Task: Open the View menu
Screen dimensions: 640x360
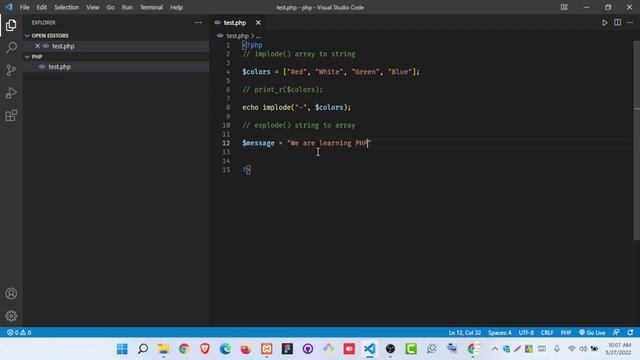Action: coord(93,7)
